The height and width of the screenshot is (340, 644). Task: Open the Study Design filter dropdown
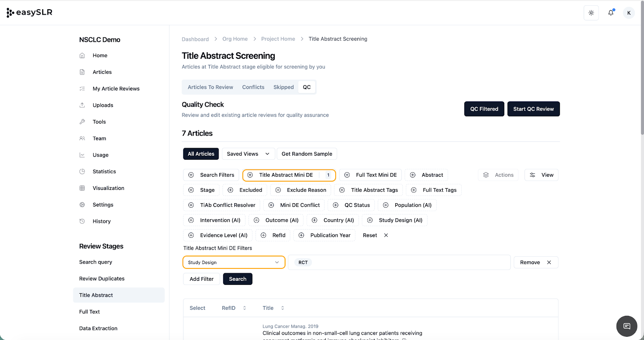click(x=233, y=262)
